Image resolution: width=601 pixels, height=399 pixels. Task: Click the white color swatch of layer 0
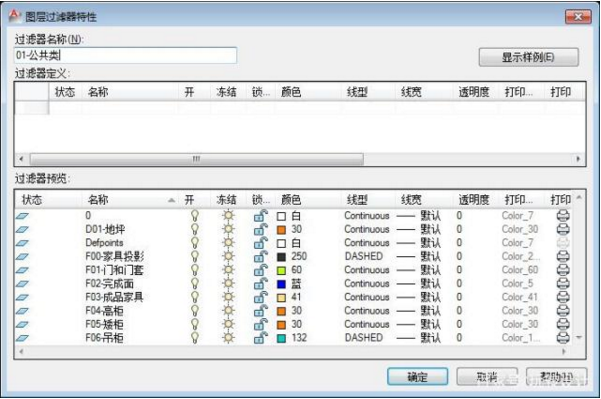(x=281, y=216)
